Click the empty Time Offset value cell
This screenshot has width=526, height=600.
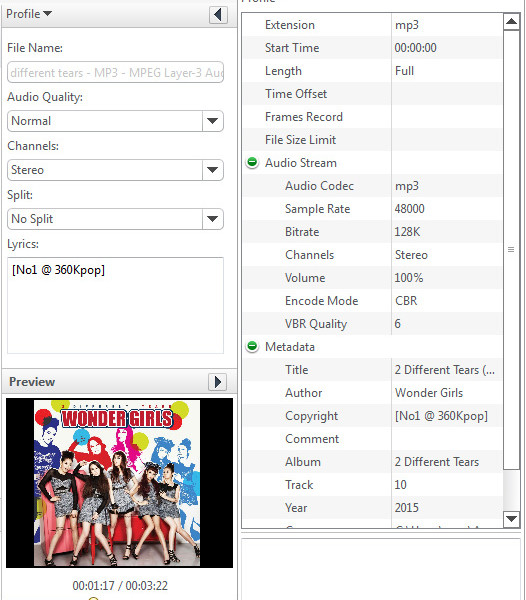coord(446,94)
